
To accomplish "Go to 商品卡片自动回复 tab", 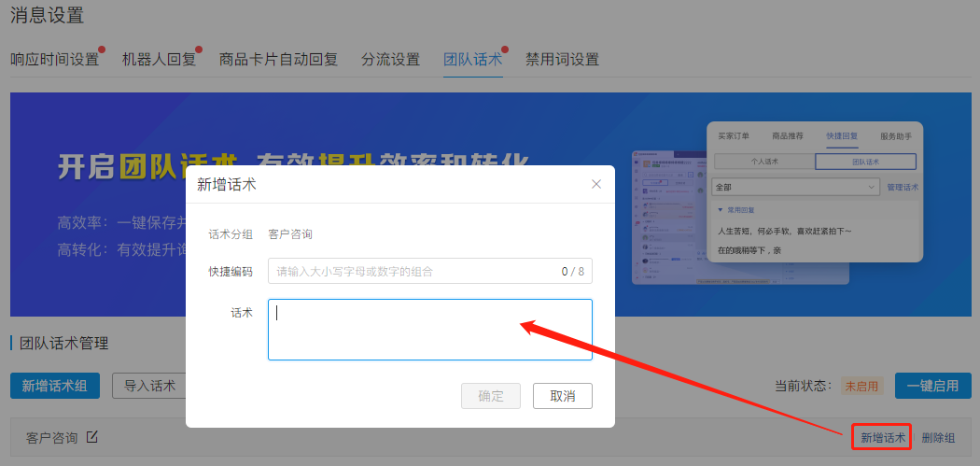I will tap(278, 60).
